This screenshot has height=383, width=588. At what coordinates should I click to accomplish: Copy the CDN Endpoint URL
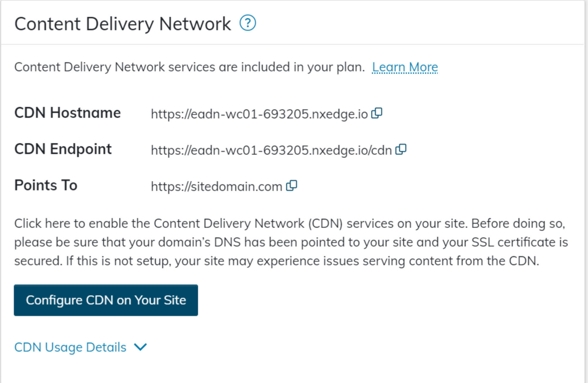coord(401,150)
